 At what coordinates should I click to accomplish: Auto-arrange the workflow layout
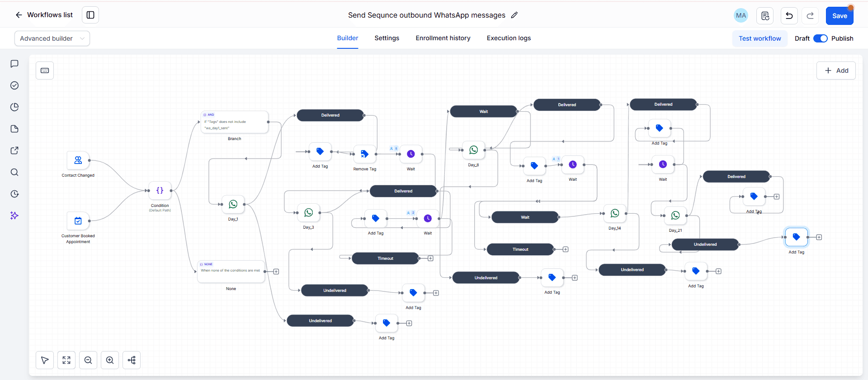click(x=132, y=360)
